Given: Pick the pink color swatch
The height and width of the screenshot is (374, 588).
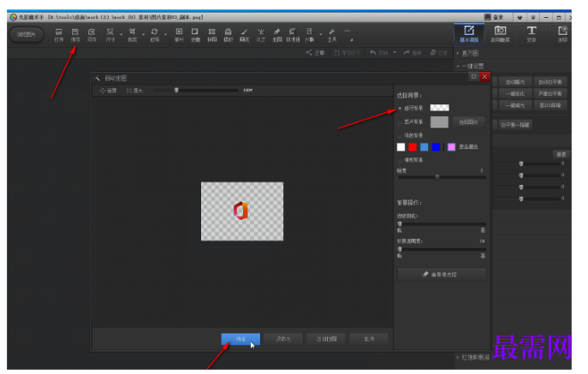Looking at the screenshot, I should coord(452,146).
